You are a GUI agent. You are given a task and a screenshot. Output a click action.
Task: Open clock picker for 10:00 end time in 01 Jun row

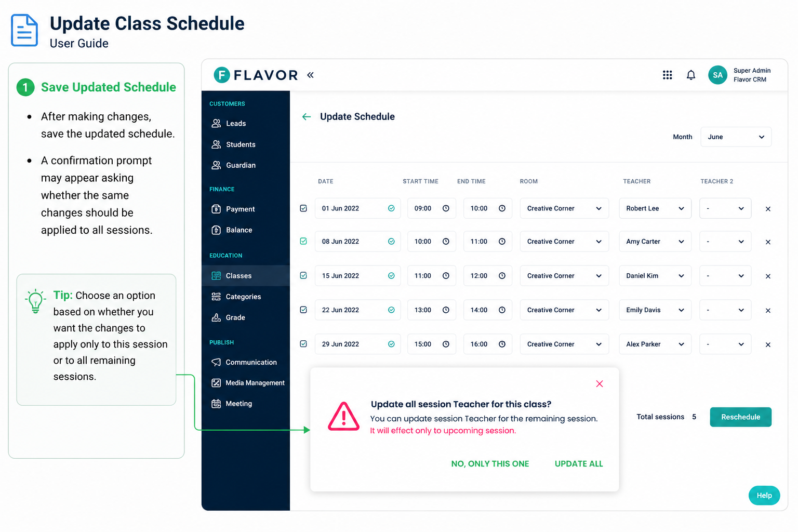click(502, 208)
